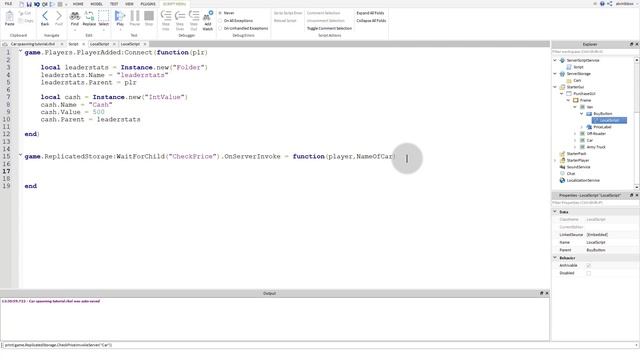Collapse the Behavior properties section
This screenshot has width=640, height=360.
coord(555,258)
